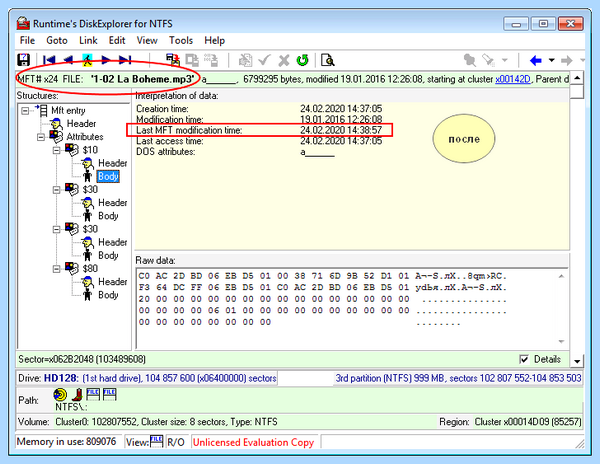The image size is (600, 464).
Task: Click the Memory in use: 809076 field
Action: pyautogui.click(x=67, y=441)
